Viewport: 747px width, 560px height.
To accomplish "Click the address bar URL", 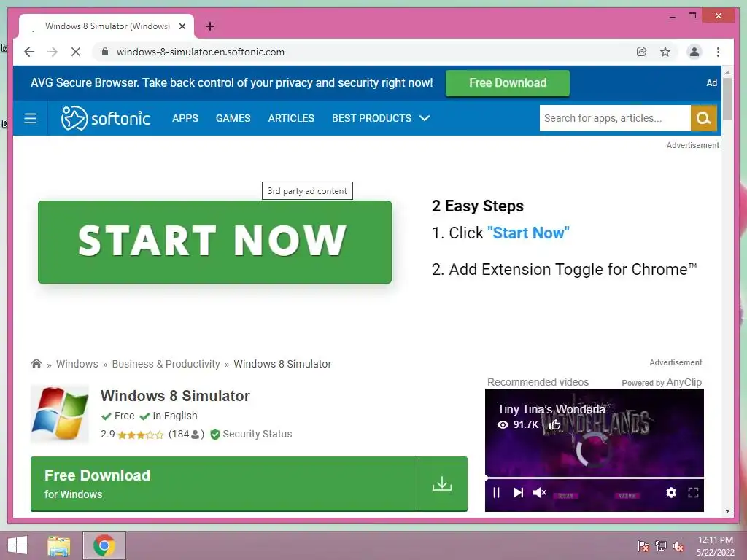I will tap(200, 52).
